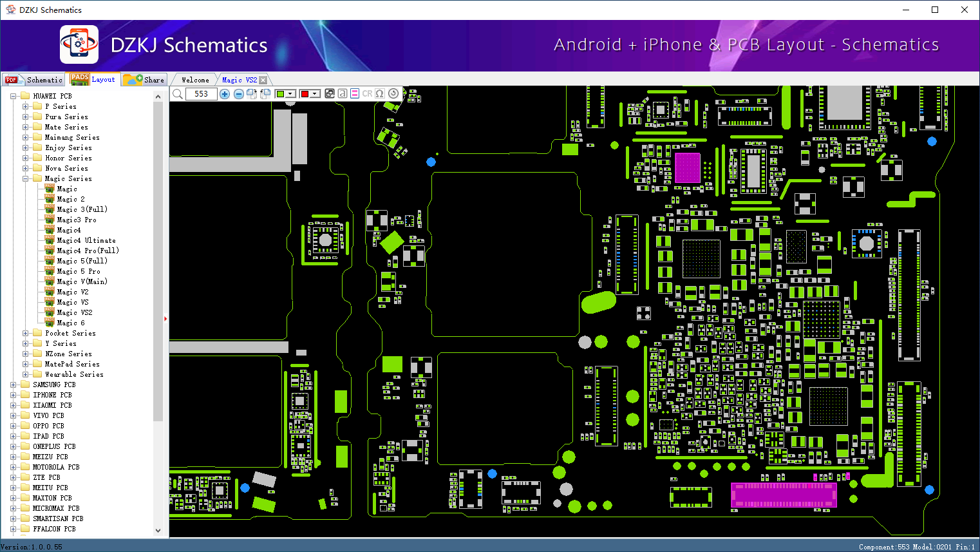Toggle the pink lines display icon
Viewport: 980px width, 552px height.
(355, 93)
